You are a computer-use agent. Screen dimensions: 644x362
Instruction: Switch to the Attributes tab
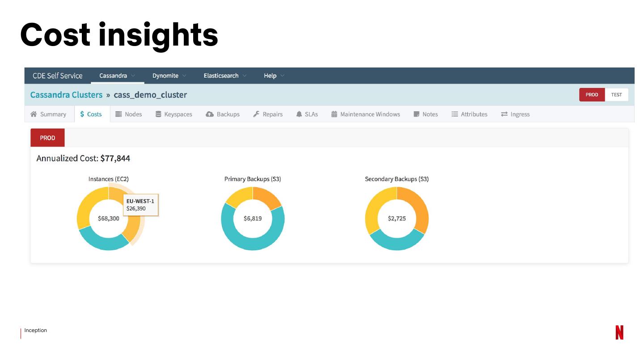(469, 114)
